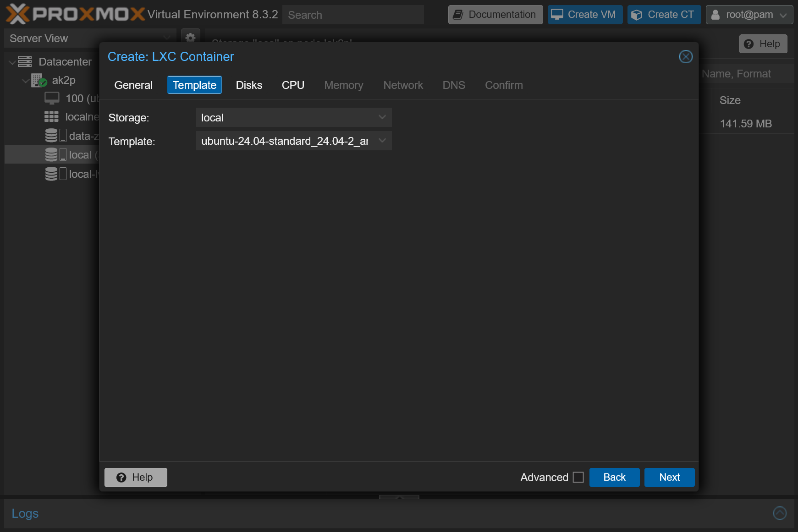Click the Logs panel title

[25, 514]
